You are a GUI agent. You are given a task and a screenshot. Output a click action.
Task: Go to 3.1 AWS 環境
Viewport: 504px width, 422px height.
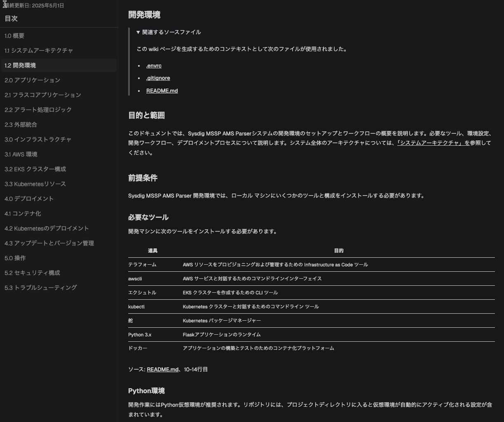click(59, 154)
